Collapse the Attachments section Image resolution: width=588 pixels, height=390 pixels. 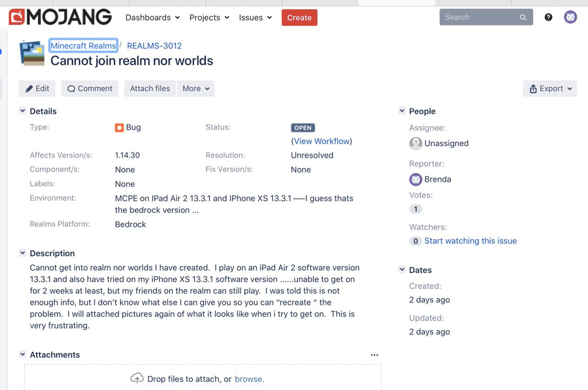(x=23, y=354)
